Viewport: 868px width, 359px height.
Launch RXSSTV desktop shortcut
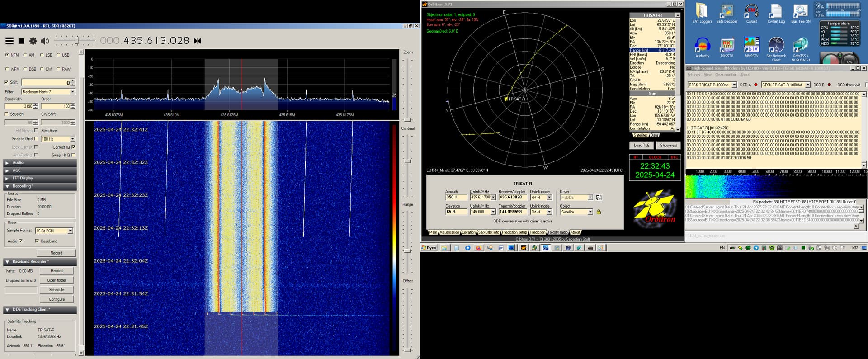pos(726,48)
